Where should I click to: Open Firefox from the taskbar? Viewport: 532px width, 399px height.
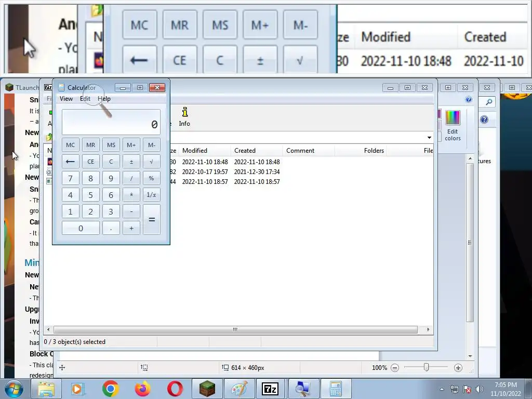coord(142,389)
